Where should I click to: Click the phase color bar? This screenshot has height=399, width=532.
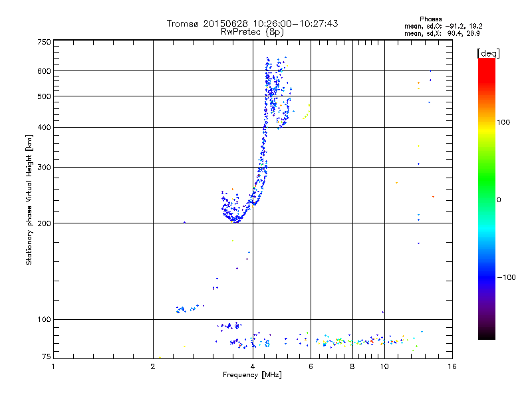pyautogui.click(x=487, y=199)
